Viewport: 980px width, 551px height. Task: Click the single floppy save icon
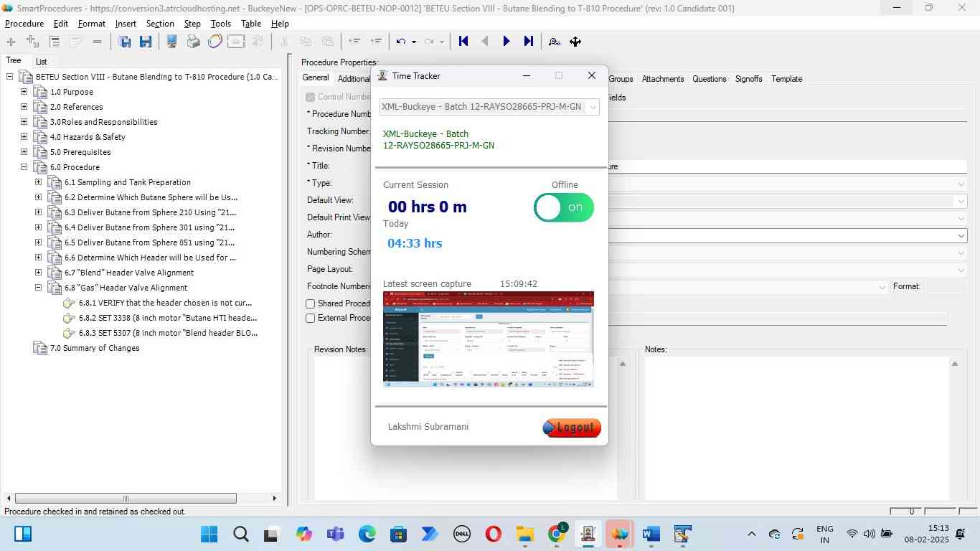click(146, 42)
